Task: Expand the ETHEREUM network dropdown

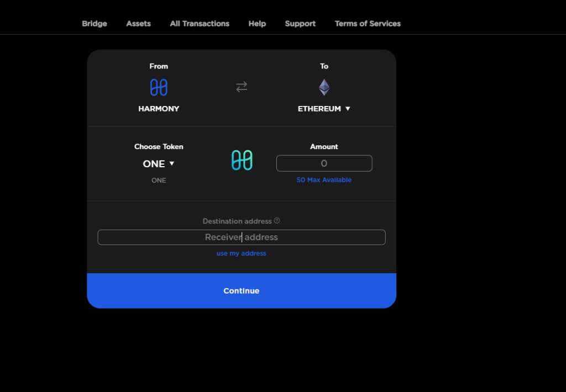Action: (x=324, y=108)
